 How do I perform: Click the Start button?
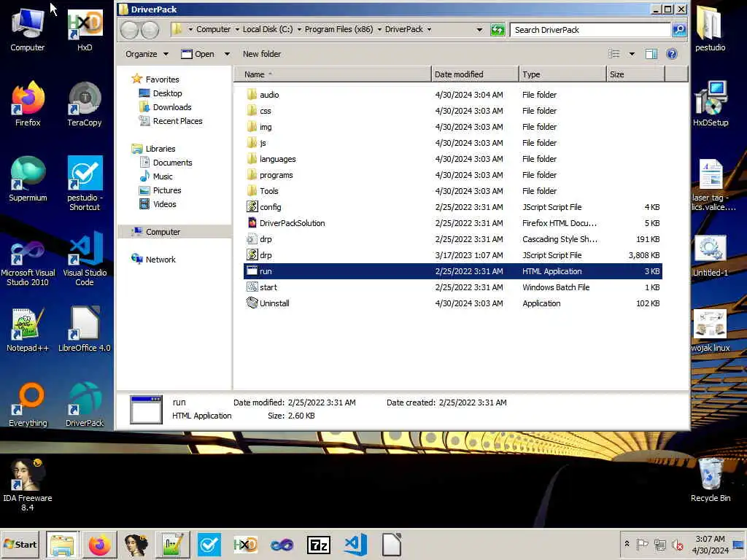click(x=20, y=544)
